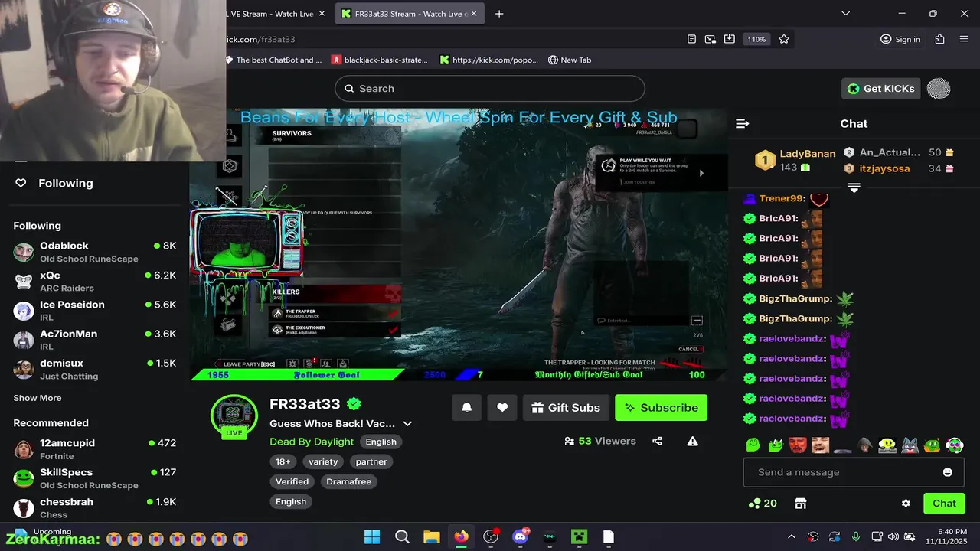The width and height of the screenshot is (980, 551).
Task: Click the Kick search field
Action: pos(489,89)
